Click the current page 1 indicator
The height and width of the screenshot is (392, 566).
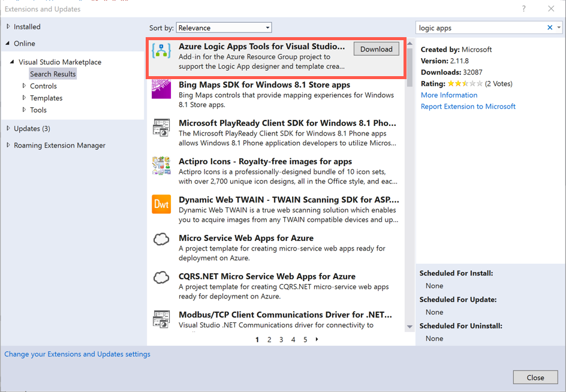257,340
